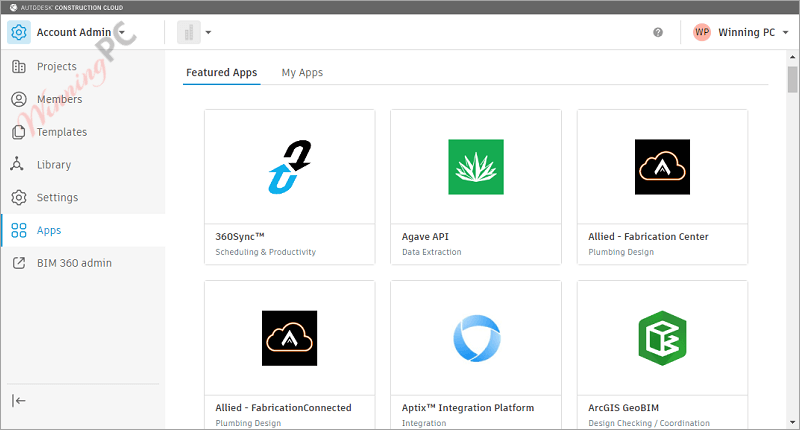The height and width of the screenshot is (430, 800).
Task: Open the Agave API app title
Action: (x=425, y=237)
